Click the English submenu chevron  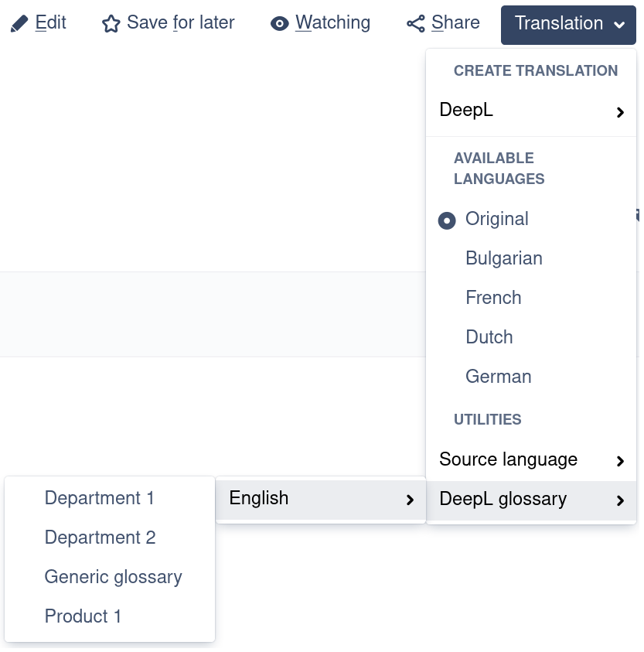pyautogui.click(x=410, y=500)
